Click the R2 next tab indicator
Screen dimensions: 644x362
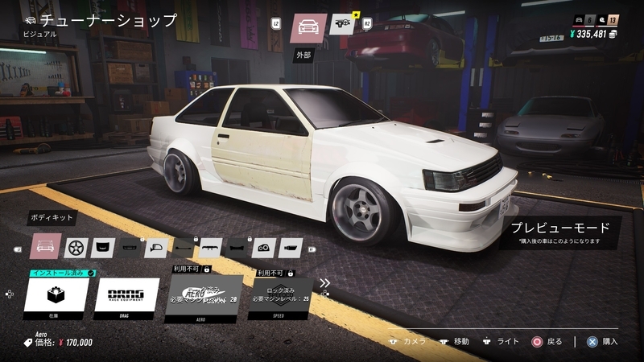[x=367, y=24]
